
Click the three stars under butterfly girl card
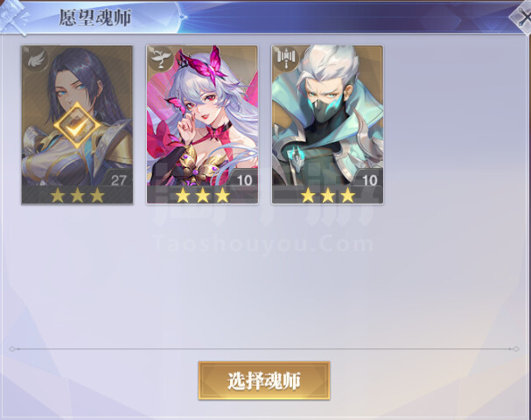202,195
